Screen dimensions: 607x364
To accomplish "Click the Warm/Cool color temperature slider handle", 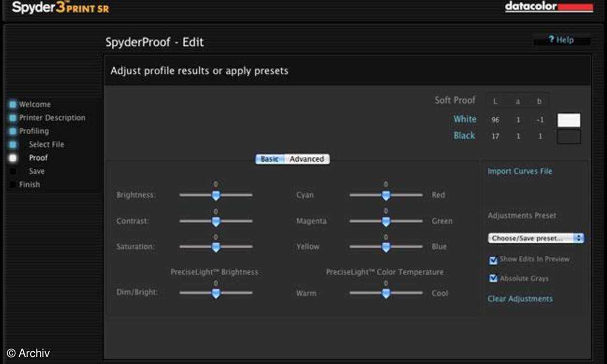I will [385, 293].
